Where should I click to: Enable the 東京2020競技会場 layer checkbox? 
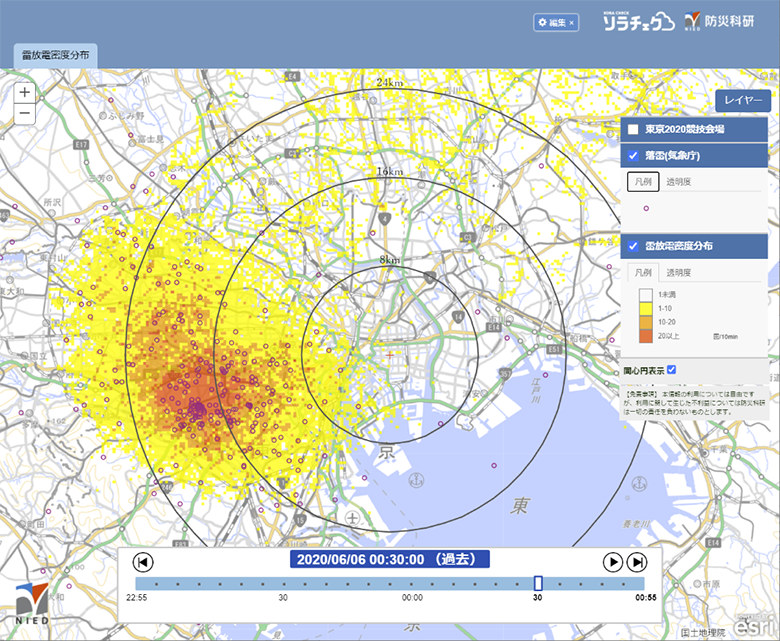click(x=633, y=130)
